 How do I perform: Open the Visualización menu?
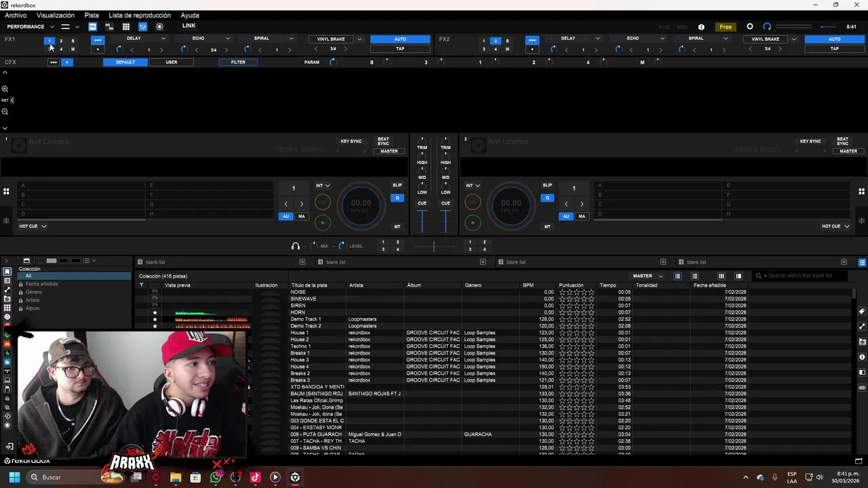click(56, 15)
